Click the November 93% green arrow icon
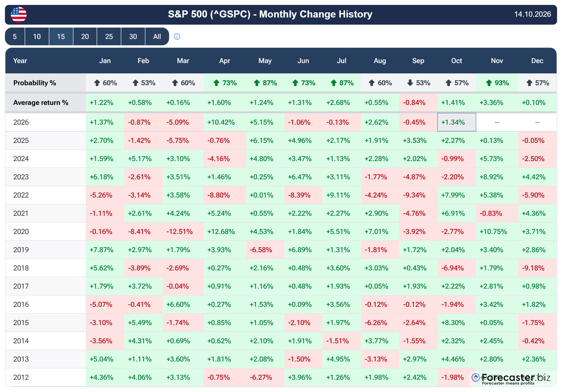This screenshot has height=392, width=562. (x=489, y=83)
